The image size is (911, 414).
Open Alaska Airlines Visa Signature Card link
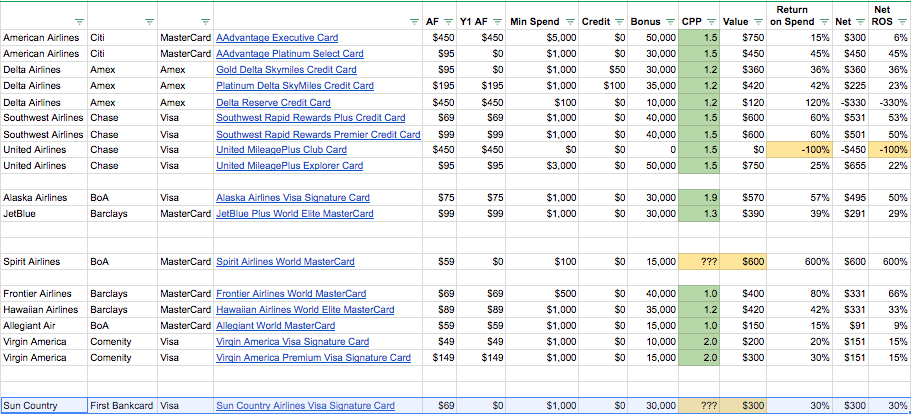point(293,198)
